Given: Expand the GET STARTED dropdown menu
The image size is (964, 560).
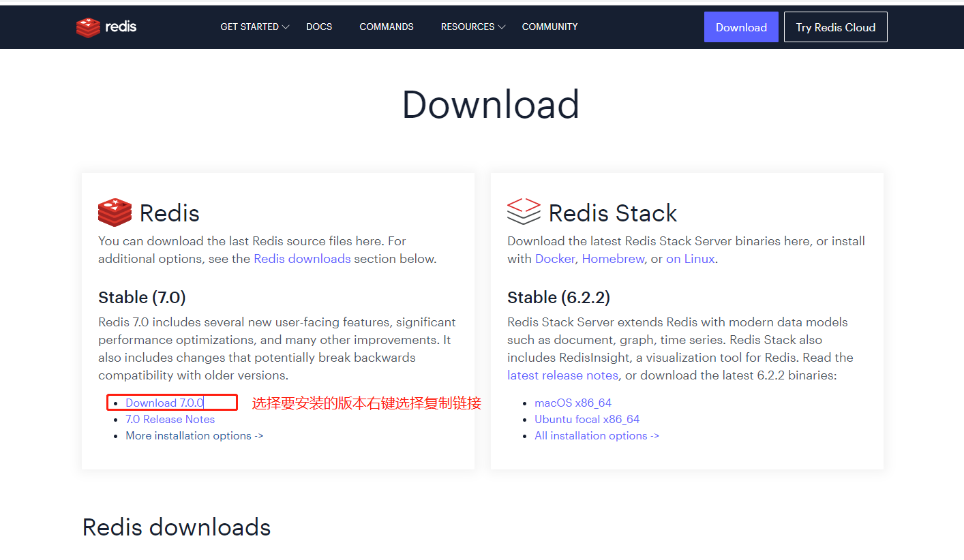Looking at the screenshot, I should pos(254,27).
